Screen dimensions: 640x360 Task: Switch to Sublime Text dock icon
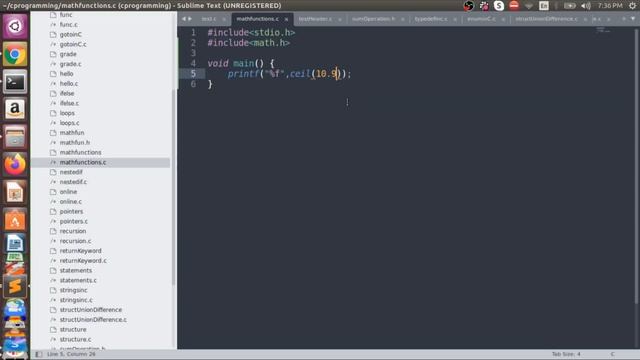pyautogui.click(x=15, y=286)
